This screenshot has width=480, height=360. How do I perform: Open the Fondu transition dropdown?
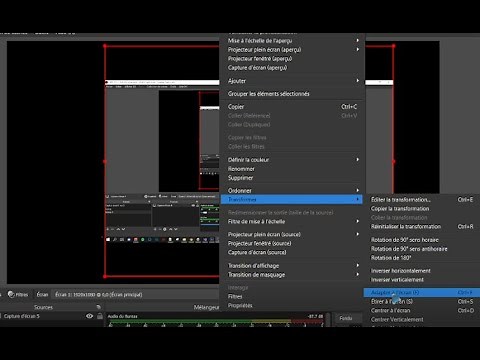click(348, 318)
